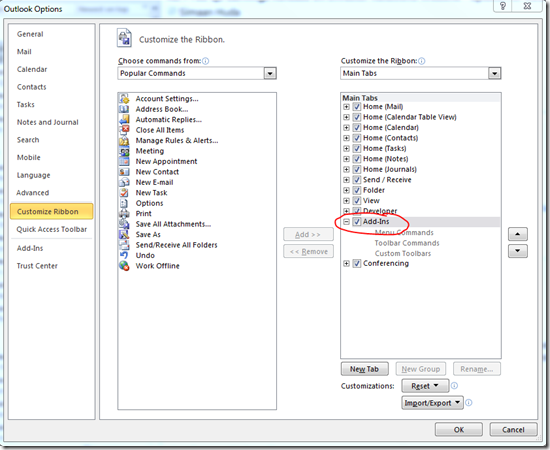Screen dimensions: 550x450
Task: Click the Manage Rules & Alerts icon
Action: (x=124, y=141)
